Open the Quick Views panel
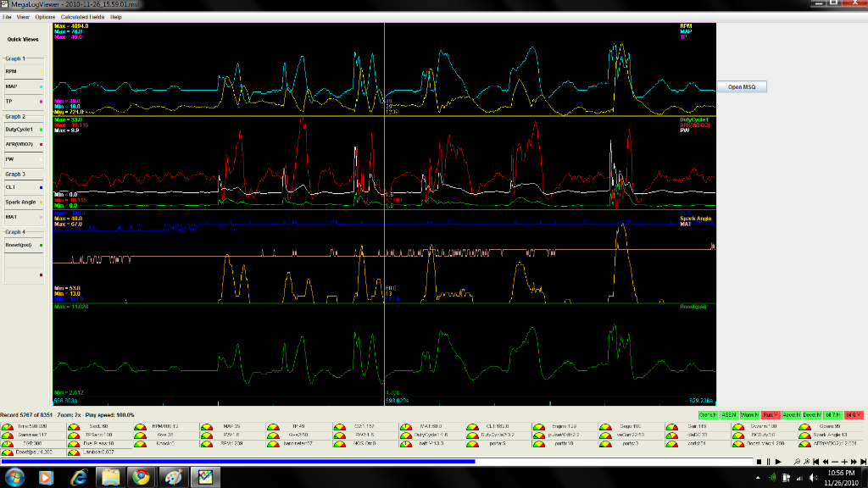868x488 pixels. pos(23,39)
